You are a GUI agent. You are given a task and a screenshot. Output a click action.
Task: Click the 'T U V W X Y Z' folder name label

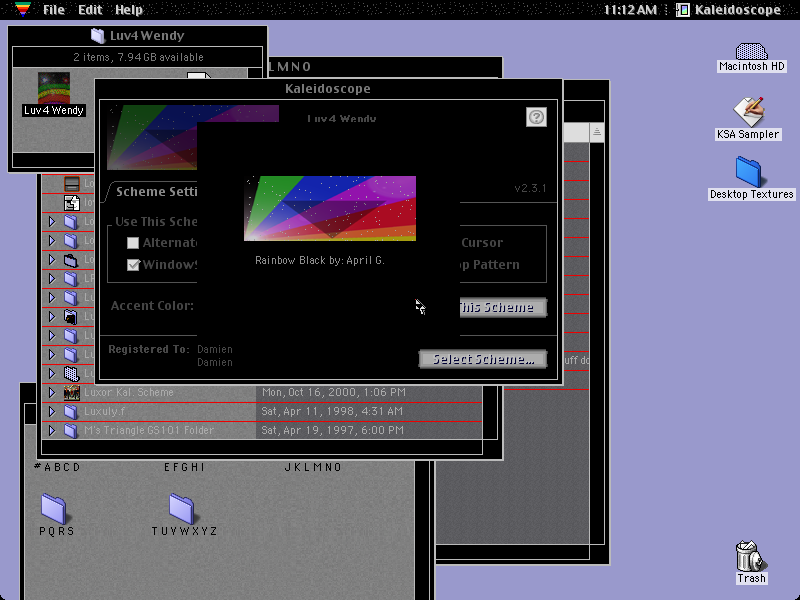[184, 531]
